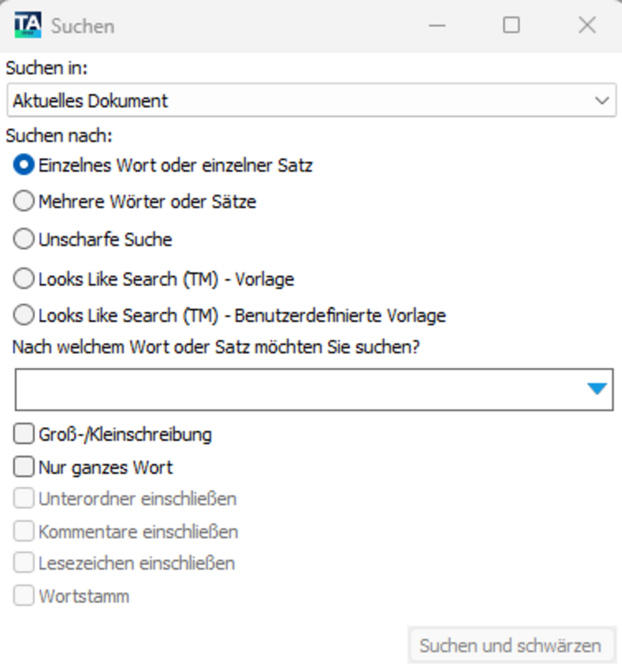
Task: Click the 'Suchen und schwärzen' button
Action: coord(510,645)
